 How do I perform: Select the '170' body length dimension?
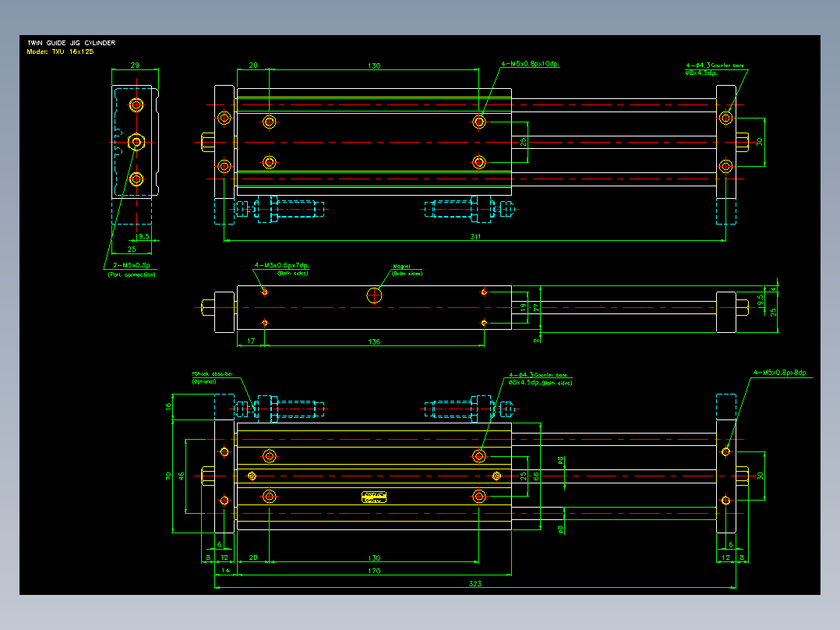[374, 571]
